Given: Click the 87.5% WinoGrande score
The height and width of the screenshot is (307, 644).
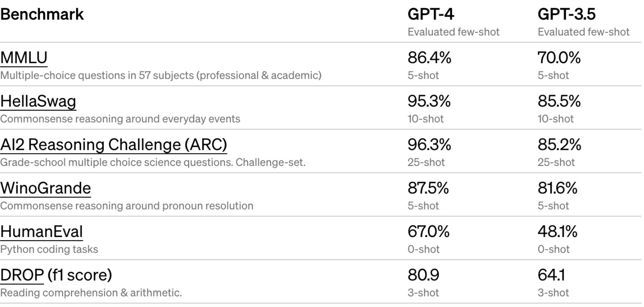Looking at the screenshot, I should [x=429, y=189].
